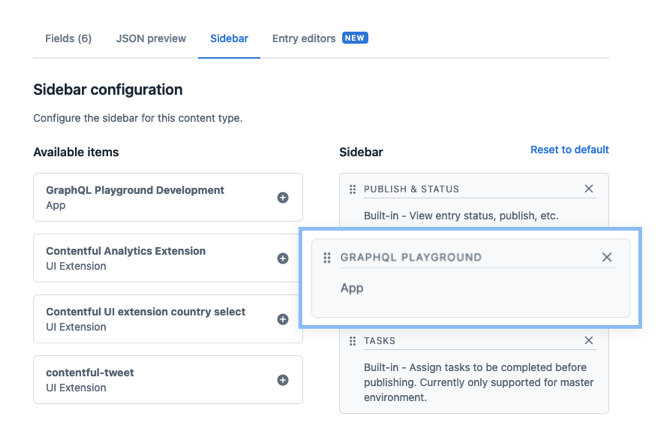669x448 pixels.
Task: Select the GraphQL Playground Development card title
Action: 135,190
